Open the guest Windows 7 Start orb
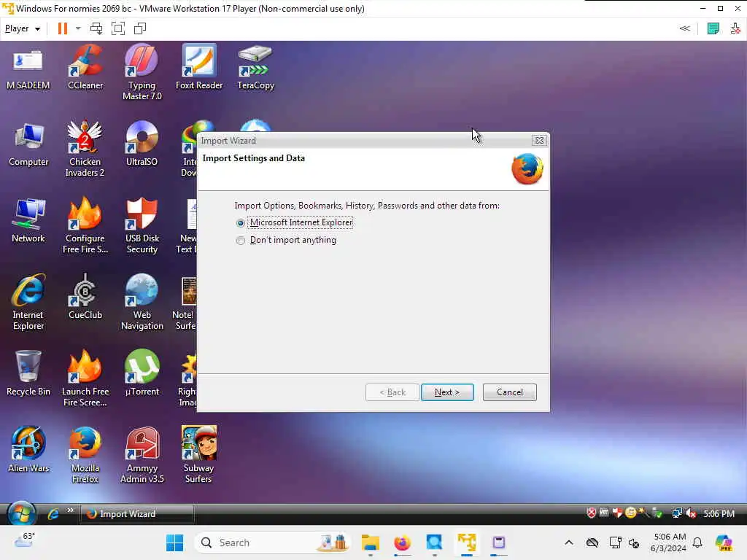This screenshot has width=747, height=560. click(21, 514)
